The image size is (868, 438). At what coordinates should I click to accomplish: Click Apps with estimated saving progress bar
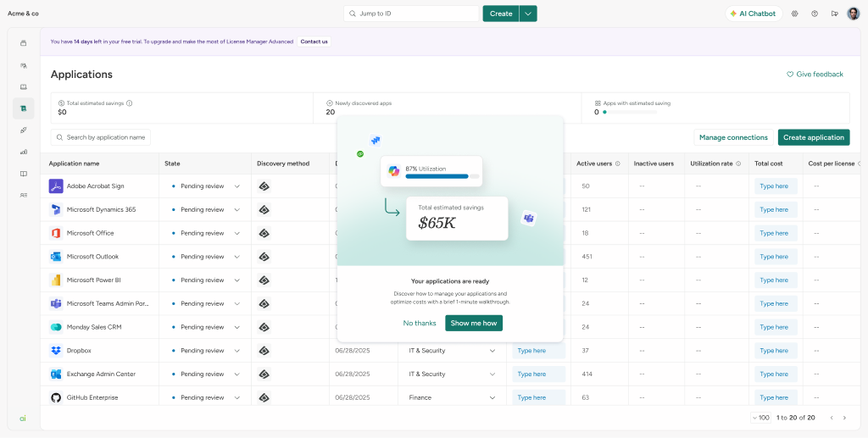[x=630, y=113]
